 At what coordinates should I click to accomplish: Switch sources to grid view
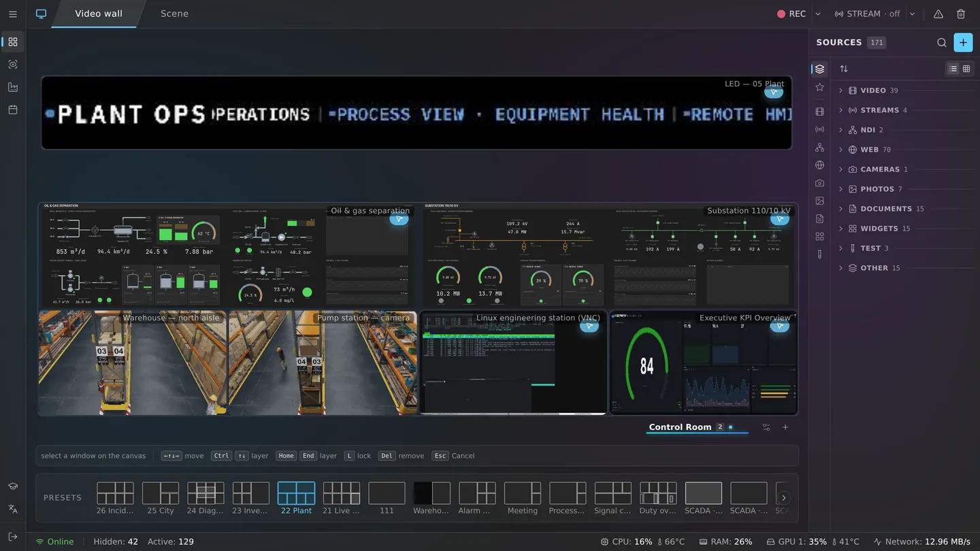[x=966, y=69]
